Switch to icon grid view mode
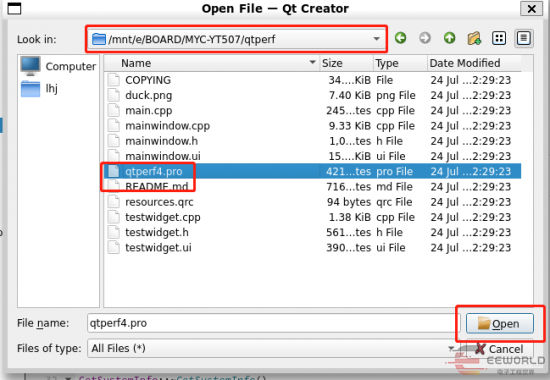Screen dimensions: 550x380 (499, 38)
